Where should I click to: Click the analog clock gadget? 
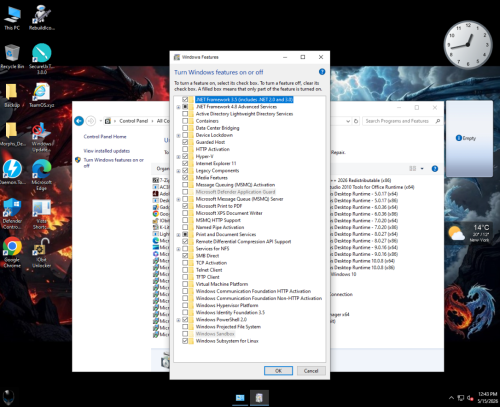coord(468,44)
